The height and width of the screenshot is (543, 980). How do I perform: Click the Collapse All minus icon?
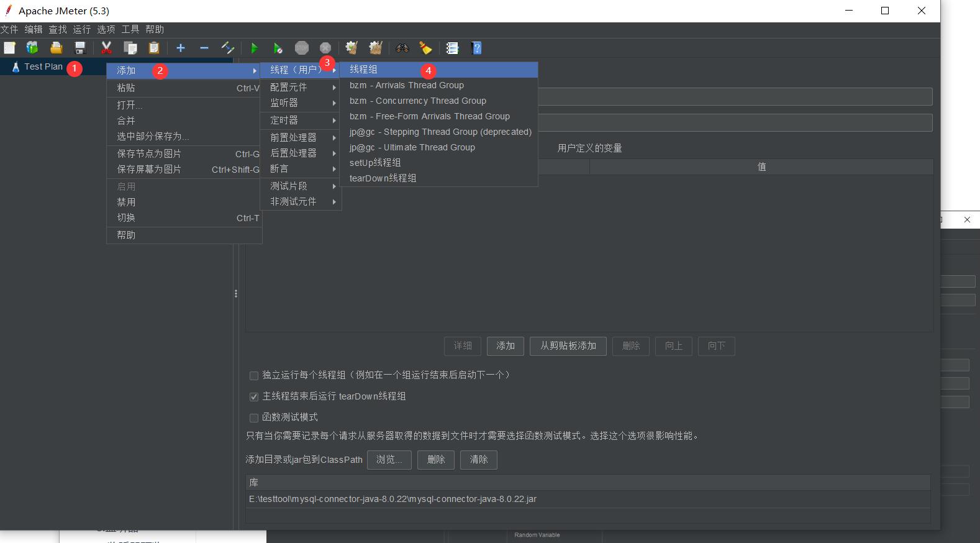point(204,48)
